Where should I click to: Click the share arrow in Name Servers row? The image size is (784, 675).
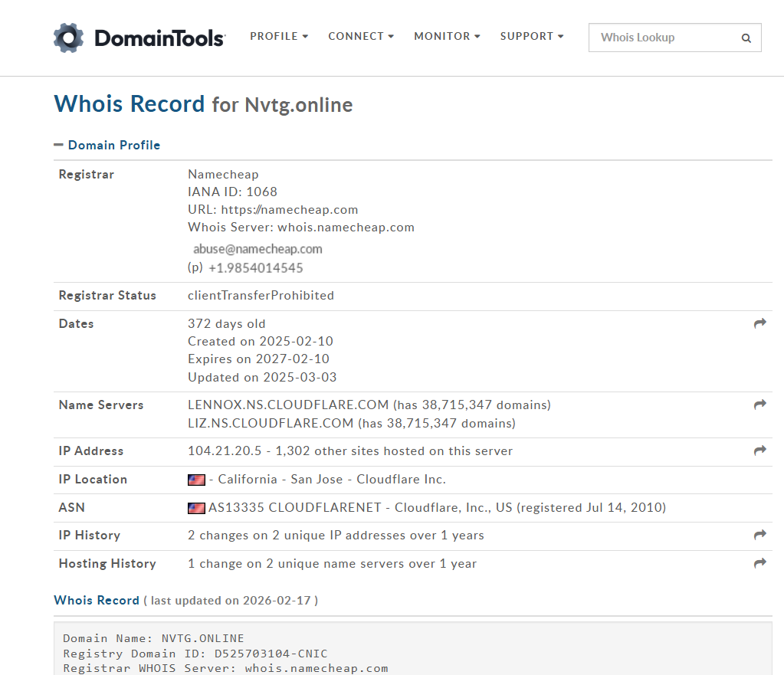pyautogui.click(x=760, y=405)
